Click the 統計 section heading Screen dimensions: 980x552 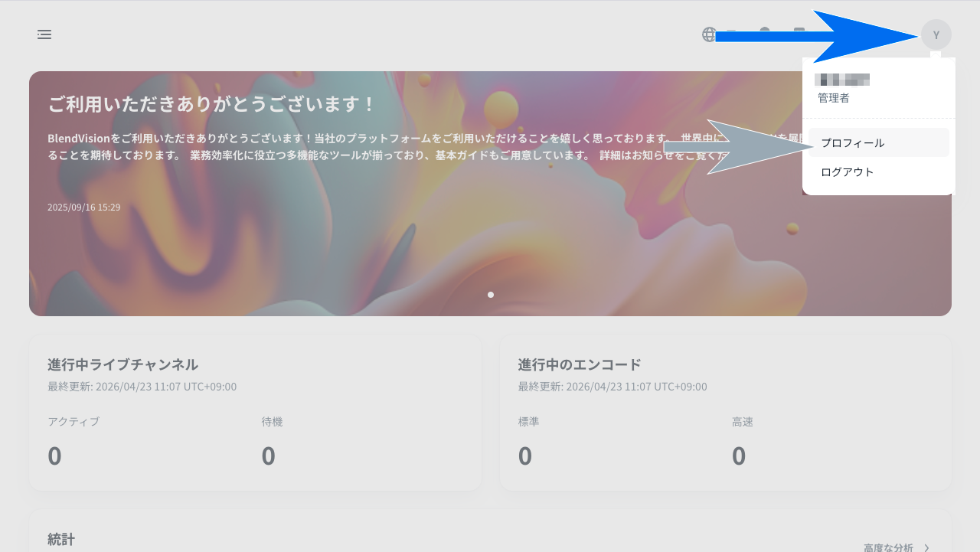[61, 540]
